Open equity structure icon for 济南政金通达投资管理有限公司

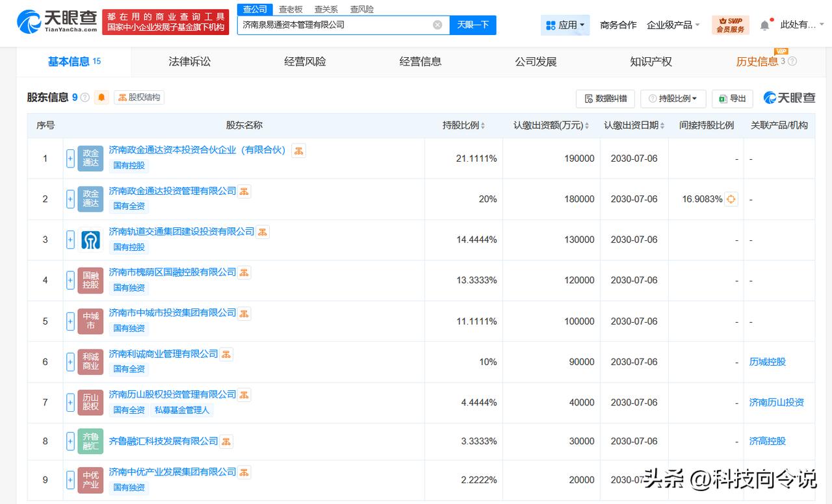(x=244, y=191)
